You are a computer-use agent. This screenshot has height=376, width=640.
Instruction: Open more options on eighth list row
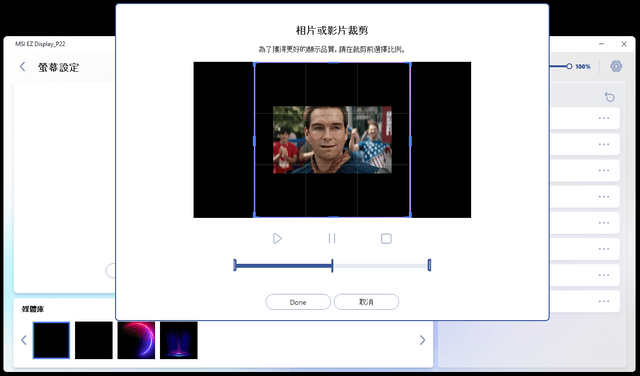[604, 301]
